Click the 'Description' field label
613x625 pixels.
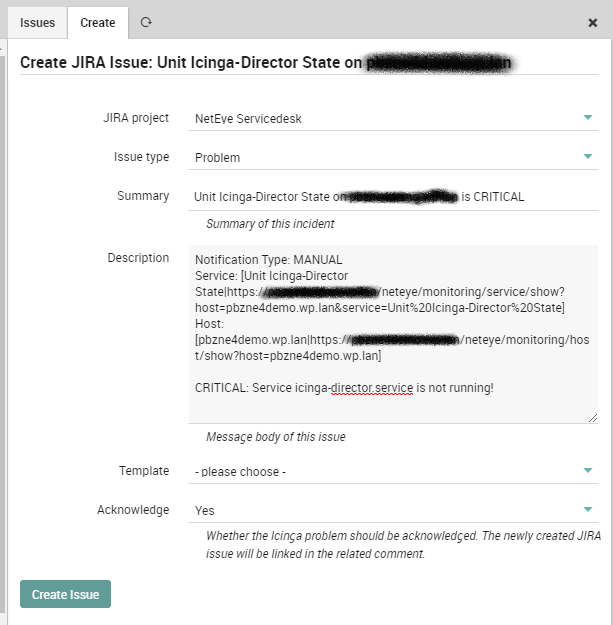point(138,258)
